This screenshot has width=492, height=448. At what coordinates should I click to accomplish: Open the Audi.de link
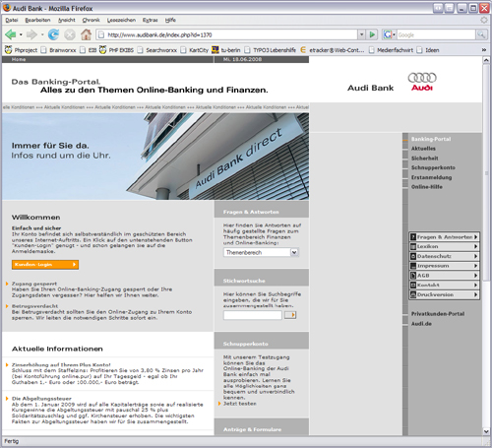(421, 324)
